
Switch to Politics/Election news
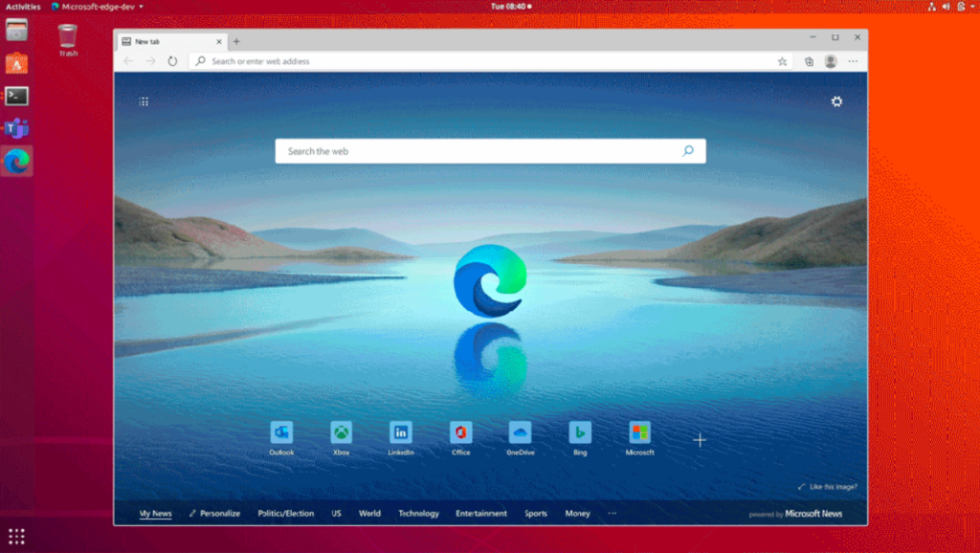pyautogui.click(x=285, y=513)
